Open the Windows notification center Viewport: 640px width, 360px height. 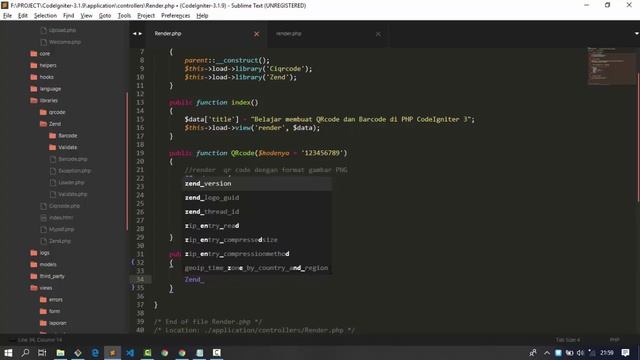pos(625,353)
